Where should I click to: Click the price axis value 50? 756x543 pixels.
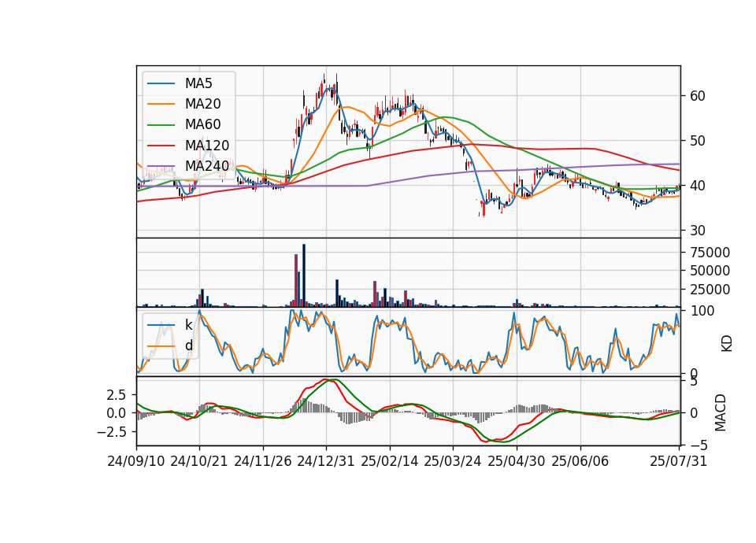click(x=698, y=141)
